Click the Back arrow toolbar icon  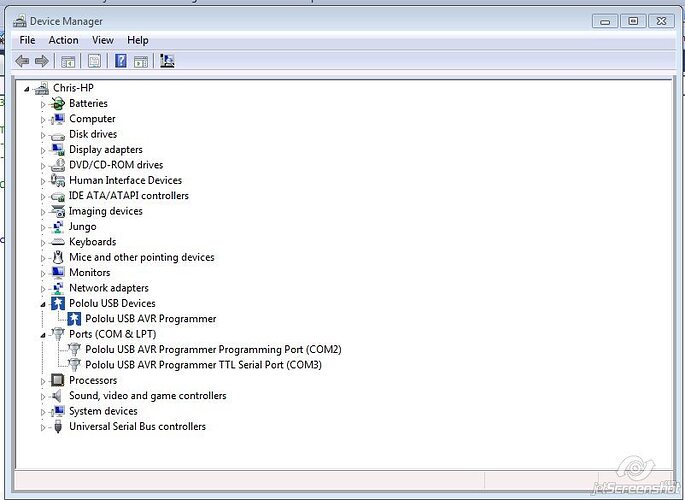coord(22,61)
